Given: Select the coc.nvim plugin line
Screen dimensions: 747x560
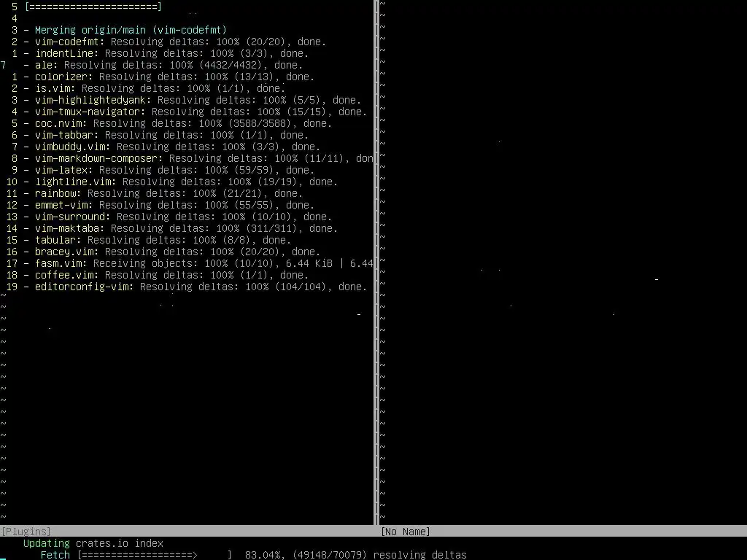Looking at the screenshot, I should coord(178,123).
